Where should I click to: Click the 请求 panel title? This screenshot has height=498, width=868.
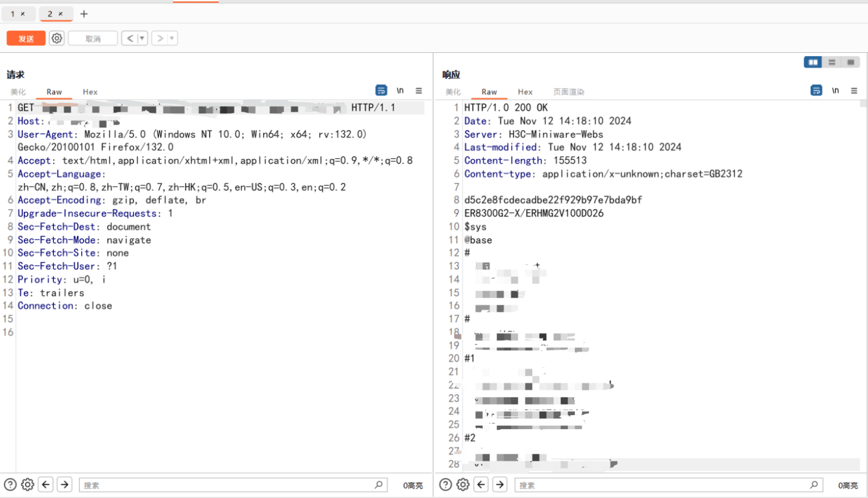click(16, 74)
